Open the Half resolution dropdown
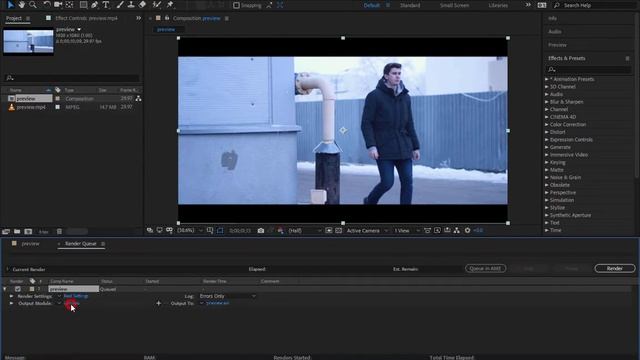The image size is (640, 360). 304,231
